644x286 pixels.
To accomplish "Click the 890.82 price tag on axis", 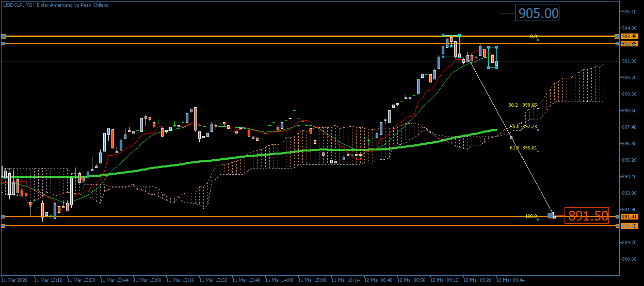I will (629, 226).
